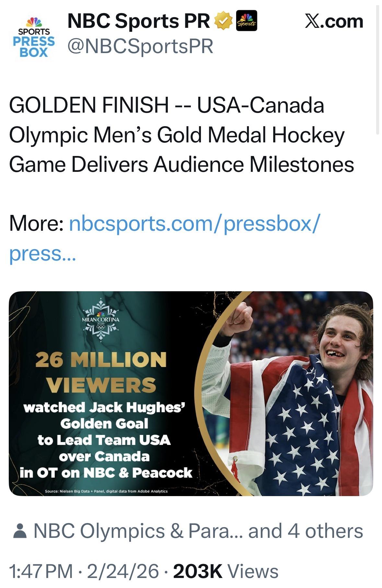
Task: Click the 2/24/26 post date
Action: pos(123,571)
